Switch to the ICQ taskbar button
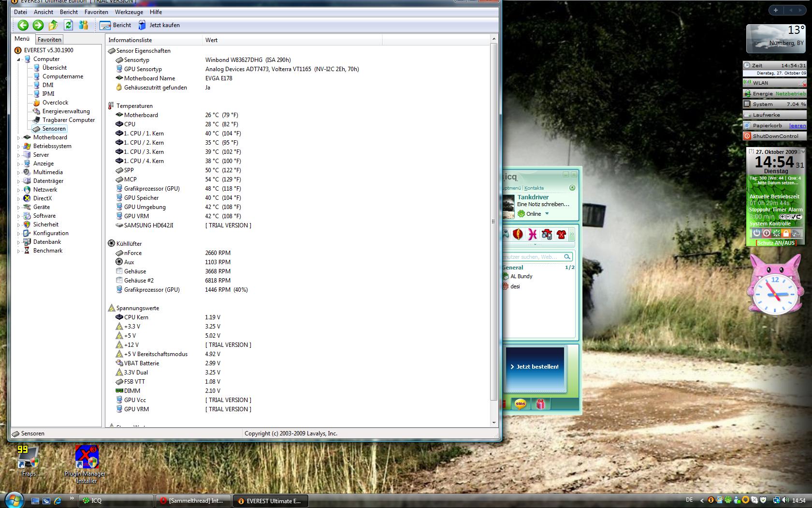This screenshot has height=508, width=812. [x=116, y=501]
